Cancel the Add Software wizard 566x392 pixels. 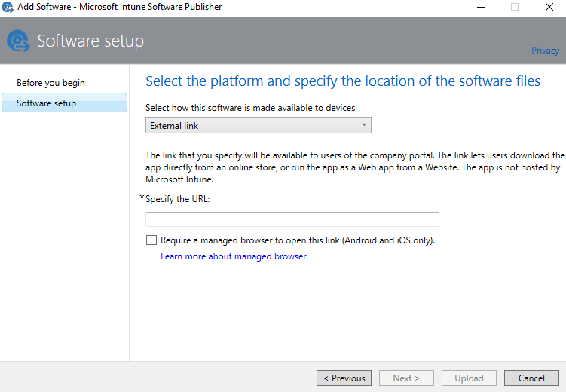click(x=531, y=378)
